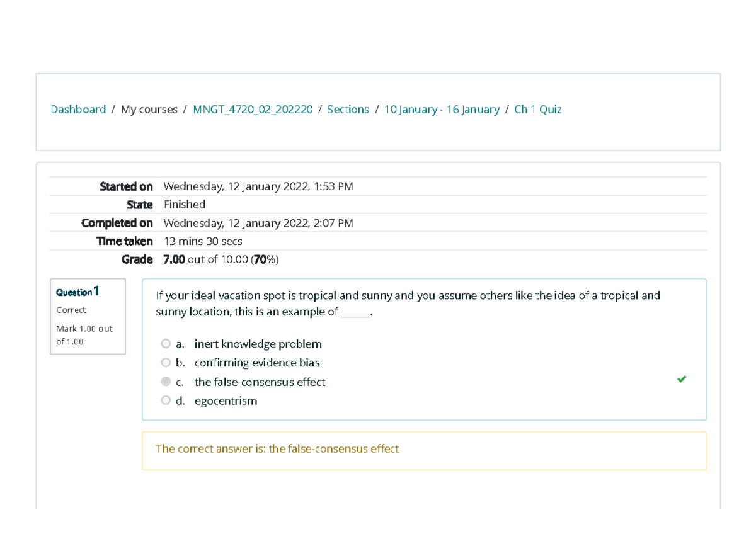Screen dimensions: 756x534
Task: Navigate to My courses
Action: pyautogui.click(x=149, y=109)
